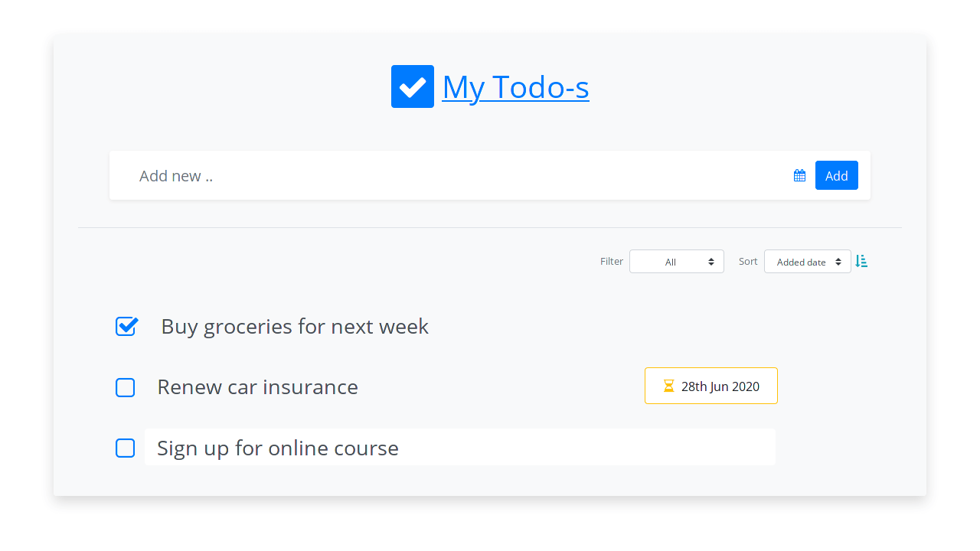Screen dimensions: 980x551
Task: Toggle the sort direction icon
Action: point(861,262)
